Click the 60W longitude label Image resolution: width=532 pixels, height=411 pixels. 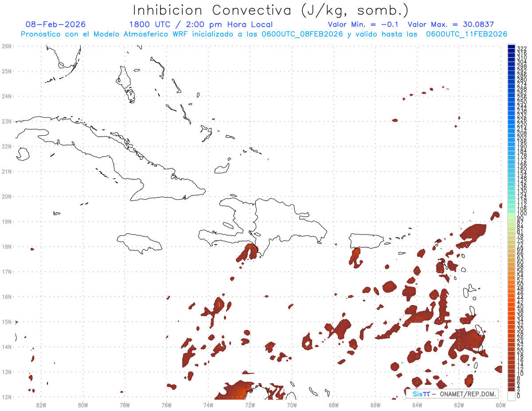(501, 404)
